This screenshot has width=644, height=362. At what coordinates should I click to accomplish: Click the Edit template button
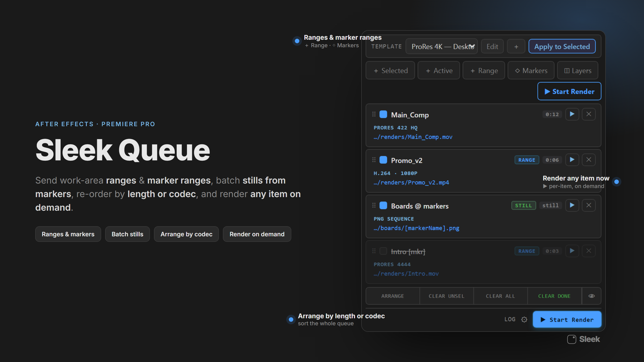point(492,47)
